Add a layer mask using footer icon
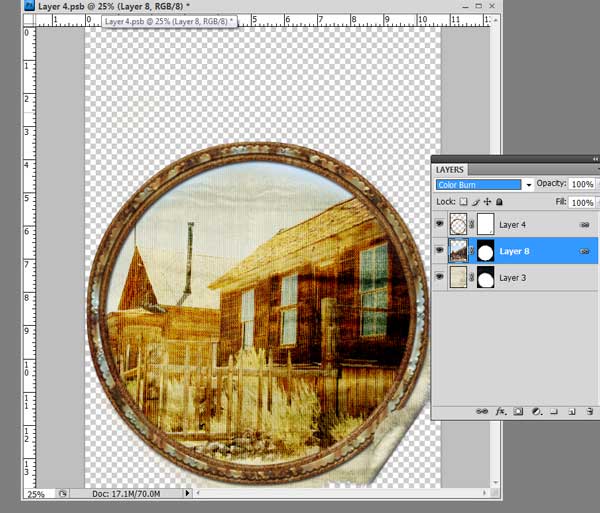600x513 pixels. click(x=519, y=411)
